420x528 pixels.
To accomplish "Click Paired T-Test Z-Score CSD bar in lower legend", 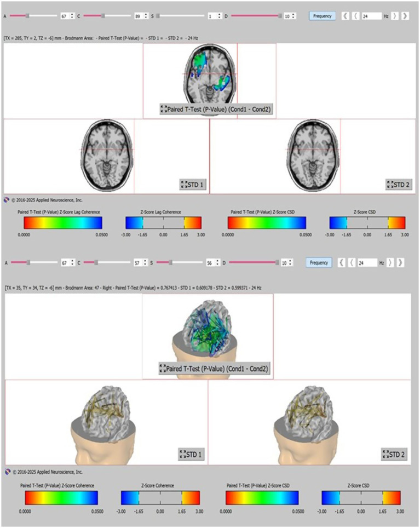I will point(262,498).
